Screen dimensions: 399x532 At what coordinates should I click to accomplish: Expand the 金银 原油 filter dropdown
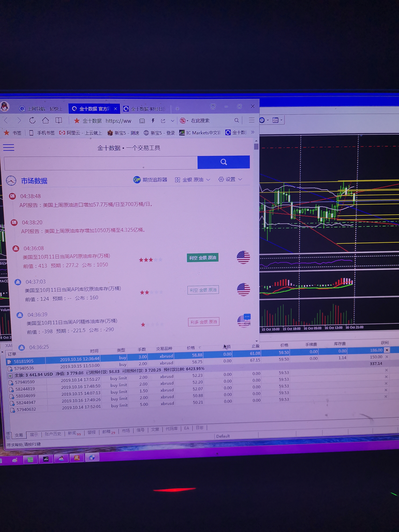pos(208,180)
